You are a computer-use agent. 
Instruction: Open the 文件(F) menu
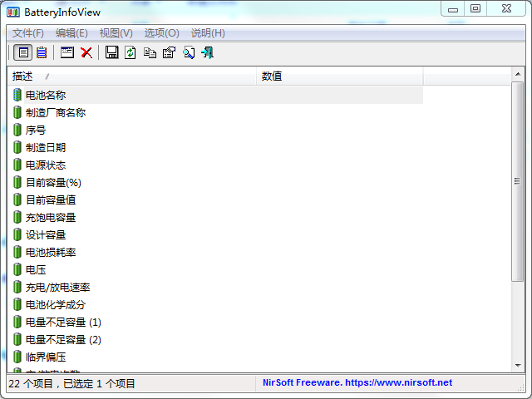(28, 33)
